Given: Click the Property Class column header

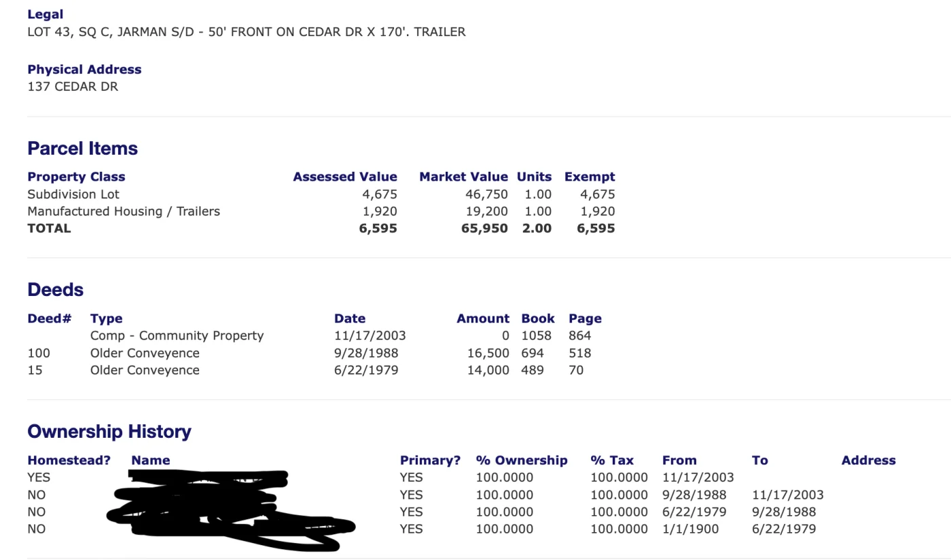Looking at the screenshot, I should point(76,177).
